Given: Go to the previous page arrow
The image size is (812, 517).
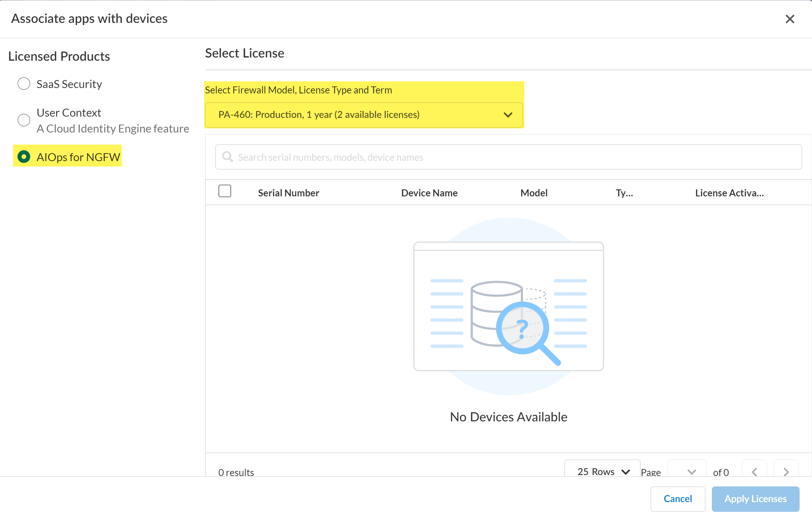Looking at the screenshot, I should pyautogui.click(x=754, y=471).
